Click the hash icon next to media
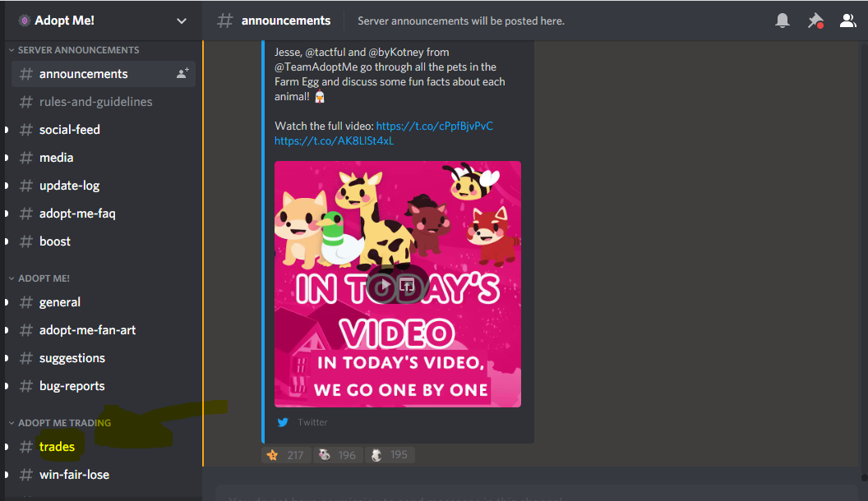 [x=26, y=158]
